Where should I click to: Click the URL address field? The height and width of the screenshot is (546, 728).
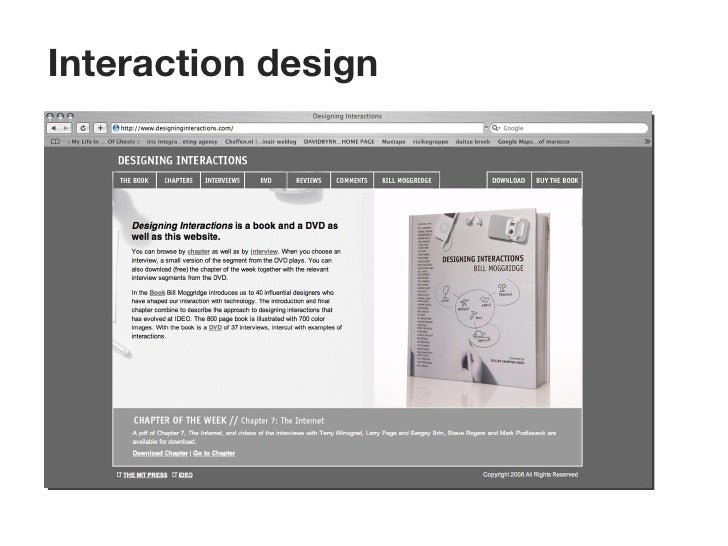(297, 128)
